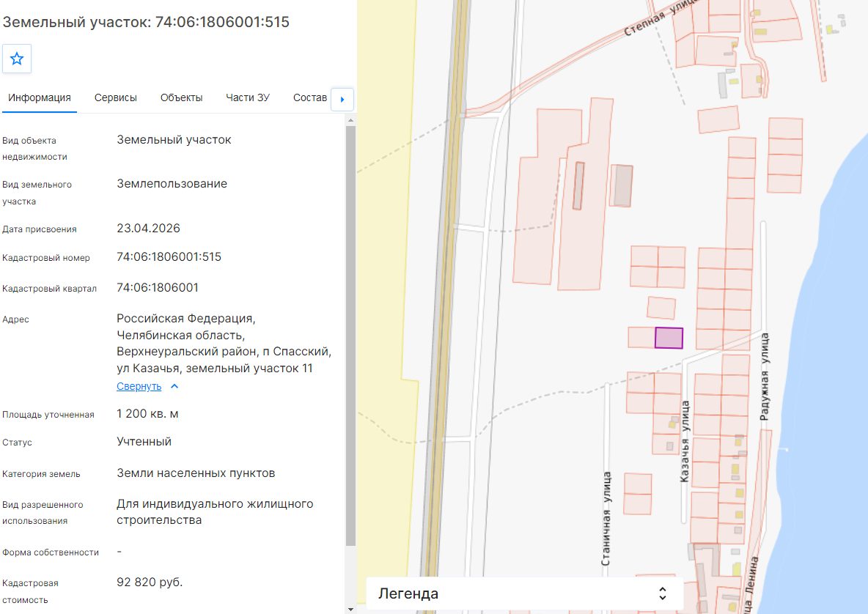Click the tabs scroll-right arrow
The width and height of the screenshot is (868, 614).
(x=342, y=100)
